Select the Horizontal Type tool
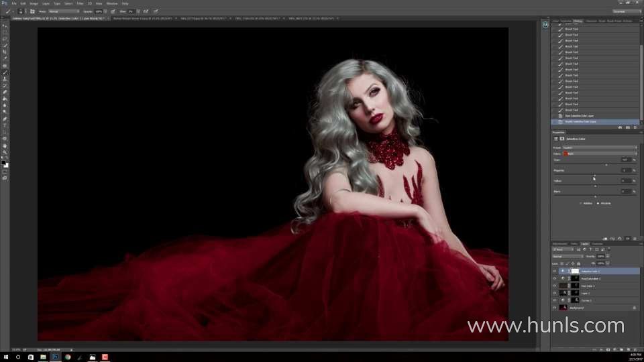644x362 pixels. tap(5, 125)
